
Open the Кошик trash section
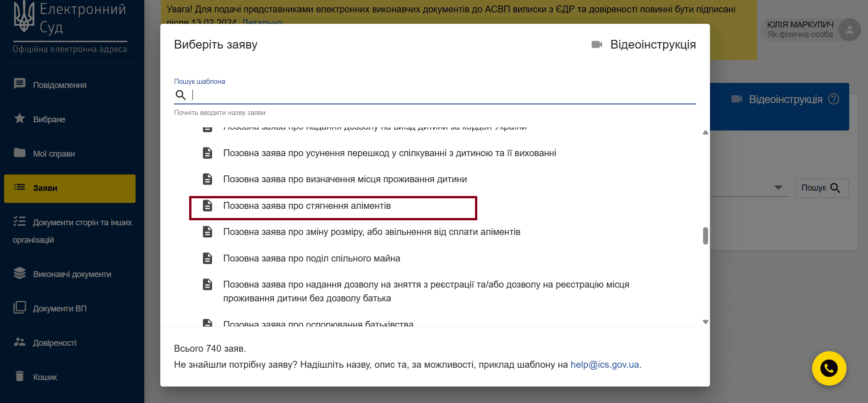tap(45, 377)
